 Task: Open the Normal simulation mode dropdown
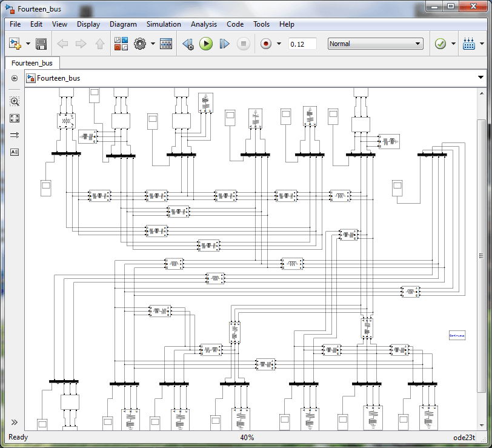point(375,44)
